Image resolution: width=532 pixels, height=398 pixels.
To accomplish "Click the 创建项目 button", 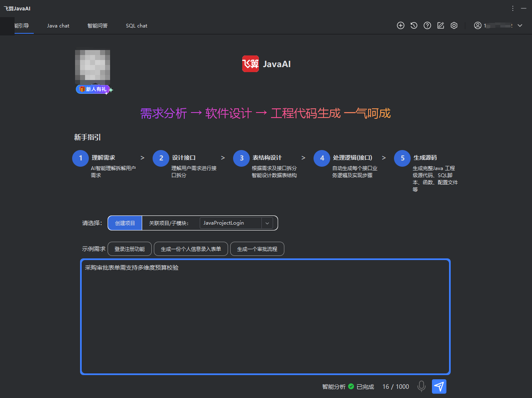I will (125, 223).
